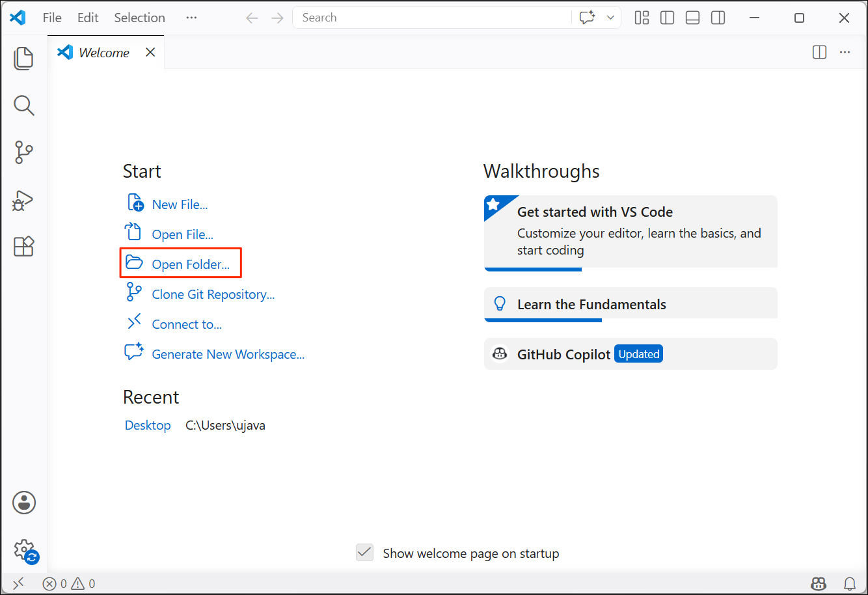
Task: Split the editor to the right
Action: (820, 52)
